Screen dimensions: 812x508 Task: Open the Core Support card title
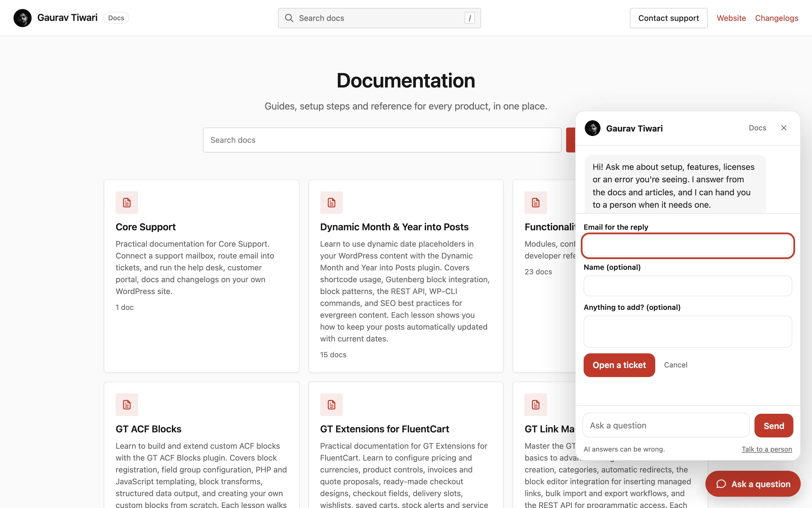coord(145,227)
